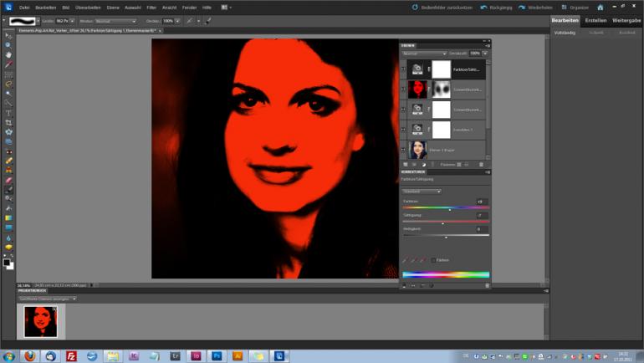Click the Rückgängig button
This screenshot has height=363, width=644.
pos(495,8)
